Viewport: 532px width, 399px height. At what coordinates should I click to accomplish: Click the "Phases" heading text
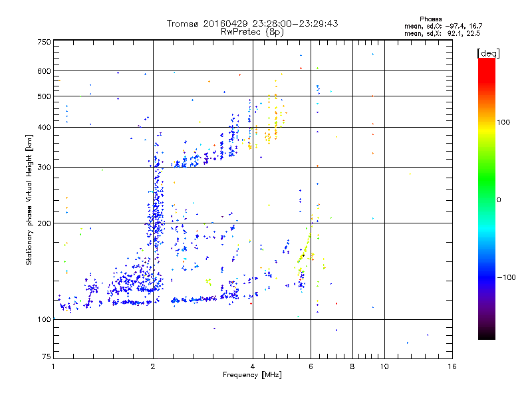[x=430, y=19]
